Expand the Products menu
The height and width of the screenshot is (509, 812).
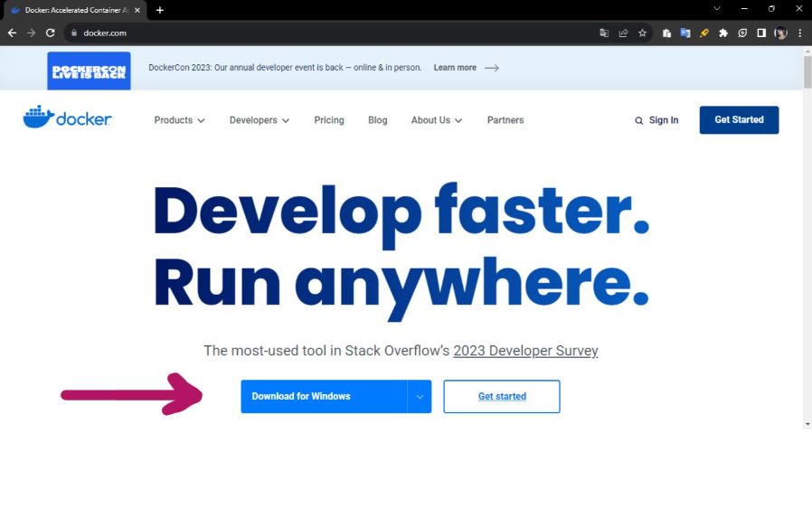(x=179, y=120)
